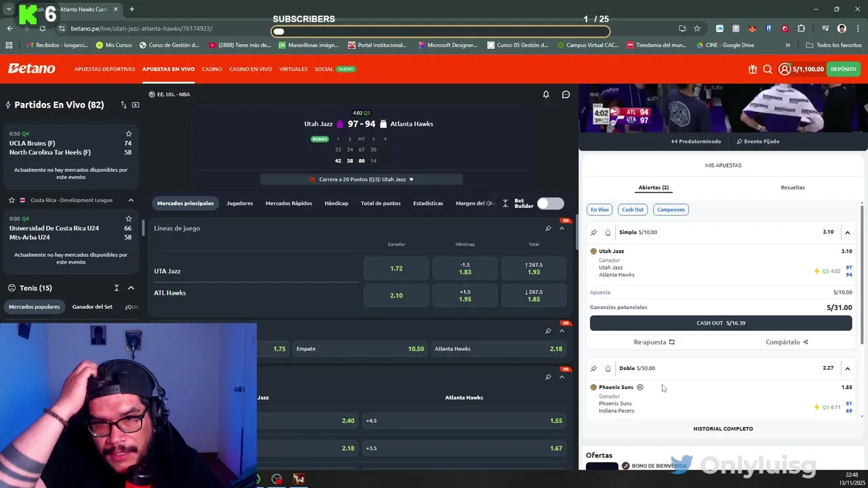Filter bets by En Vivo chip
The image size is (868, 488).
coord(599,209)
